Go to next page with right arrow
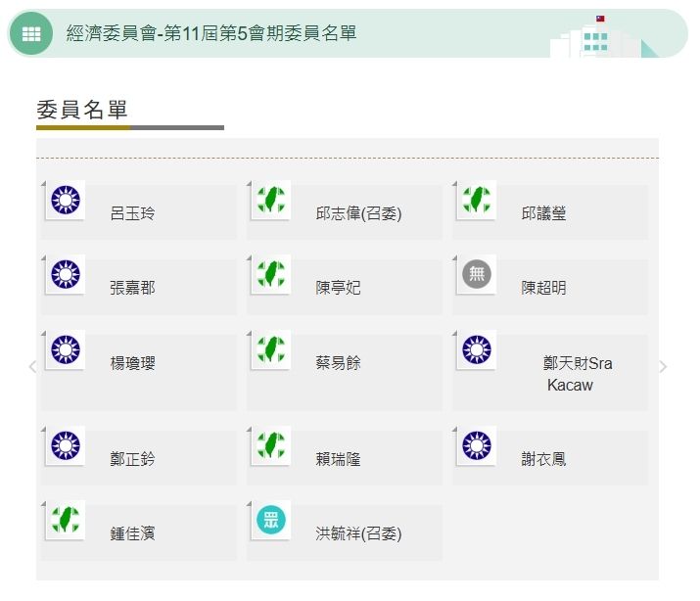This screenshot has width=700, height=601. coord(663,367)
